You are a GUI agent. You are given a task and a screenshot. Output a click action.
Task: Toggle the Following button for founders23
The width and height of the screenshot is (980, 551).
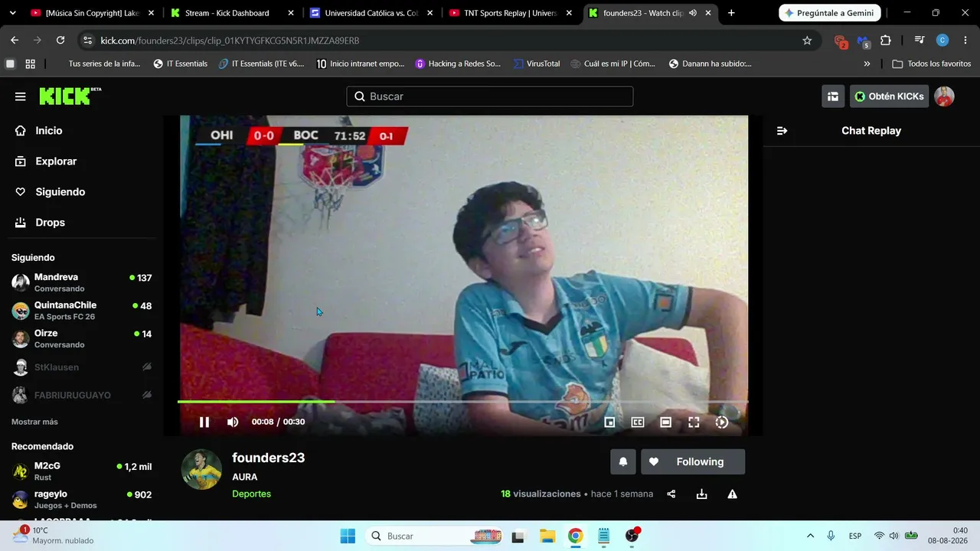coord(693,461)
